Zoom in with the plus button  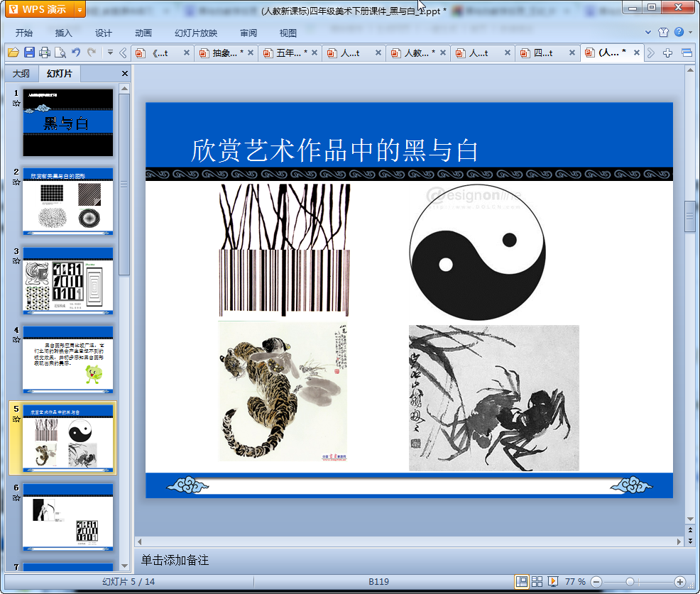tap(680, 582)
